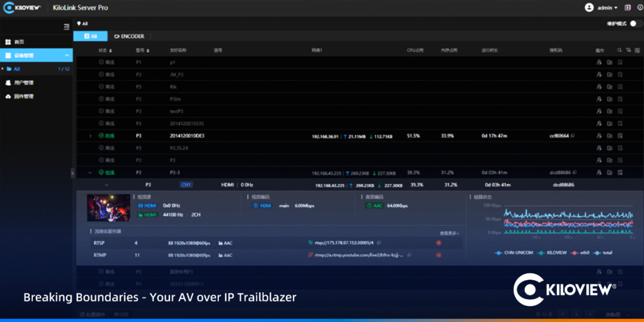Screen dimensions: 644x322
Task: Switch to grid view icon in table header
Action: [x=637, y=50]
